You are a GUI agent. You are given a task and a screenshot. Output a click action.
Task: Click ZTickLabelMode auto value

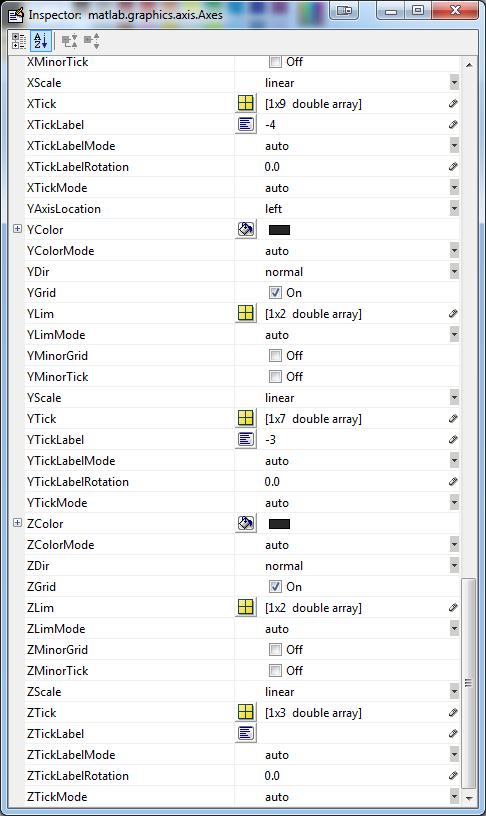(x=277, y=755)
